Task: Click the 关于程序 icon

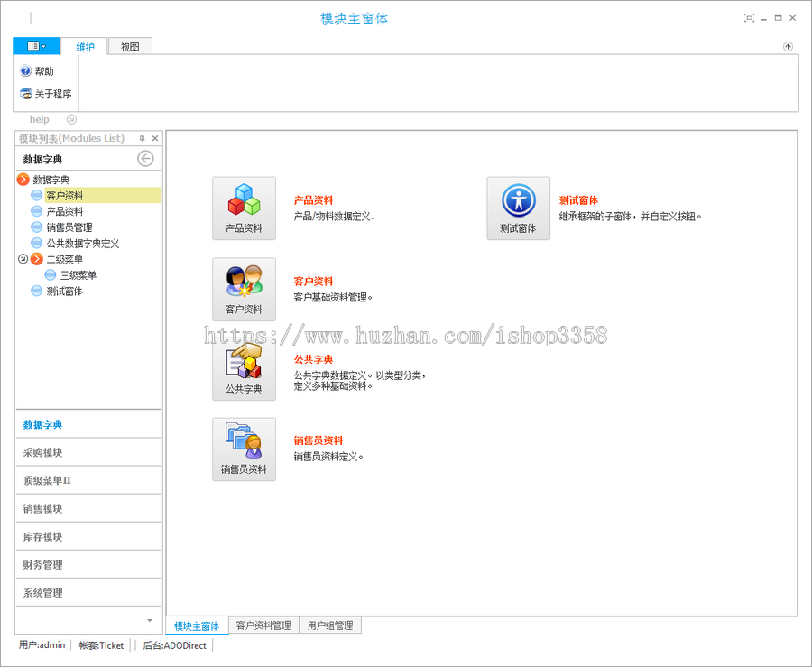Action: click(x=25, y=94)
